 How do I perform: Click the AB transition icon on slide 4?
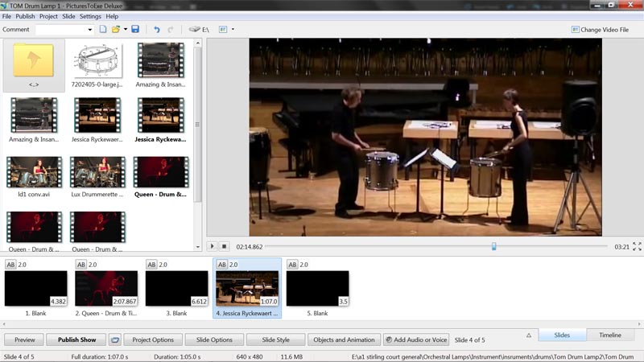[222, 265]
